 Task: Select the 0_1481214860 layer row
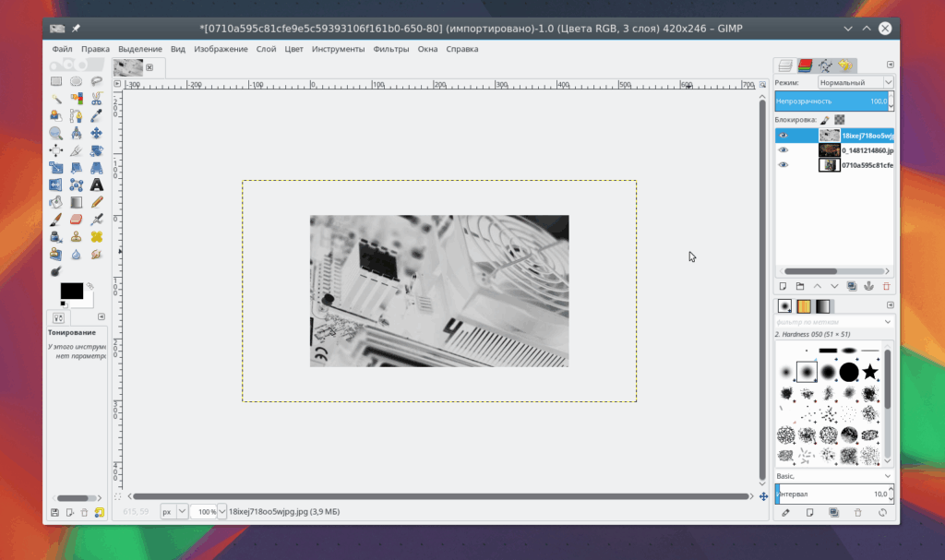834,150
